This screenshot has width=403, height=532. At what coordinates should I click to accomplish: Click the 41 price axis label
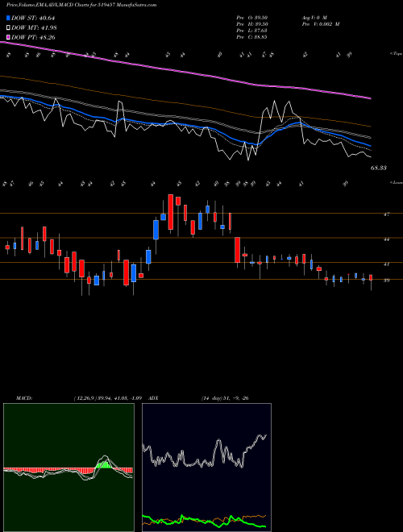[x=386, y=264]
